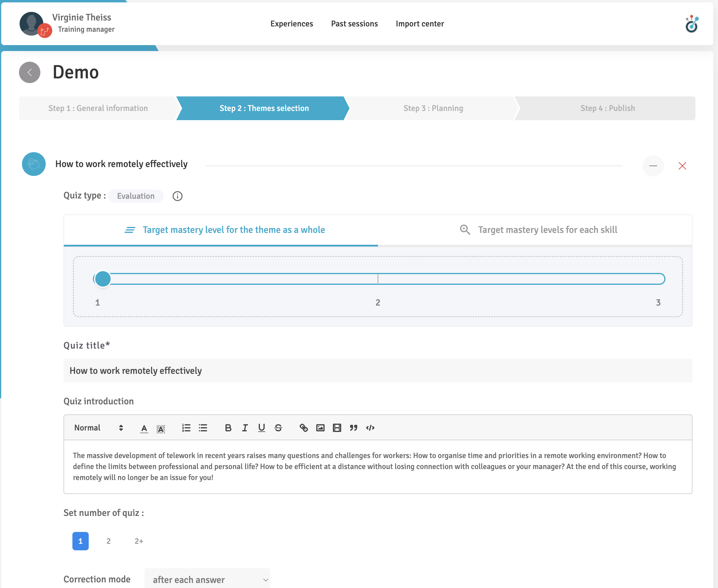Click the list icon on the theme mastery tab
The height and width of the screenshot is (588, 718).
pos(130,230)
